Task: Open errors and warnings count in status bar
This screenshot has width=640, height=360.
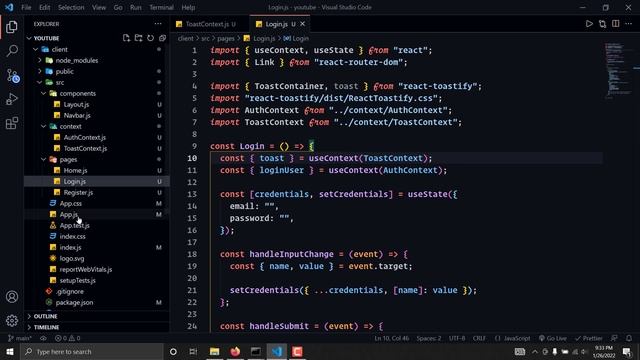Action: [x=67, y=338]
